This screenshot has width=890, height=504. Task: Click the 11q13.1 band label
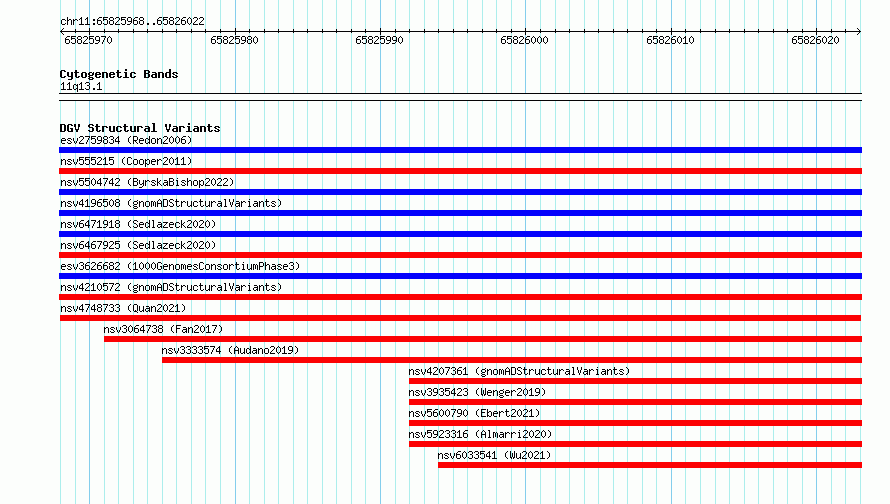[81, 86]
